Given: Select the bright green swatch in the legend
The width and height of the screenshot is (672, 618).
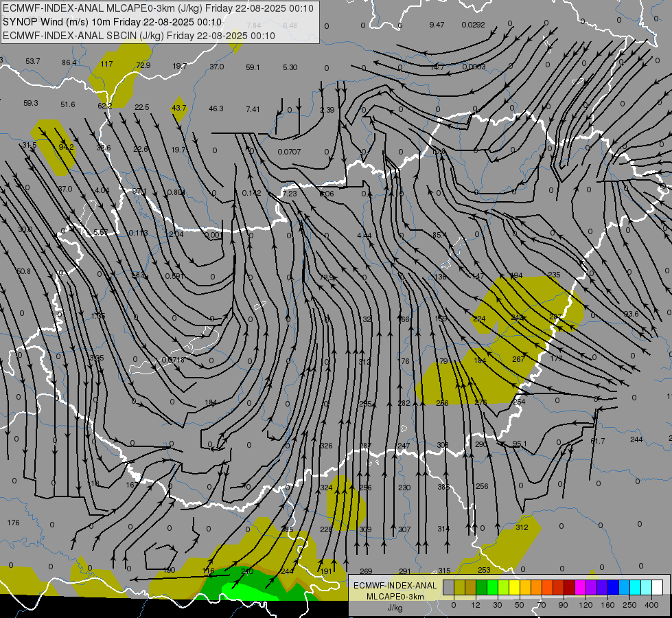Looking at the screenshot, I should point(492,587).
